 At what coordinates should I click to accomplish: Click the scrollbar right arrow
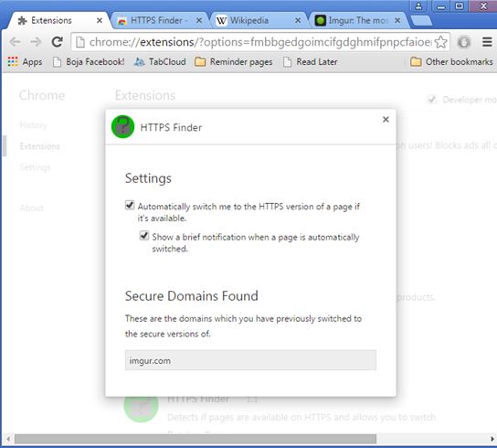[x=492, y=439]
